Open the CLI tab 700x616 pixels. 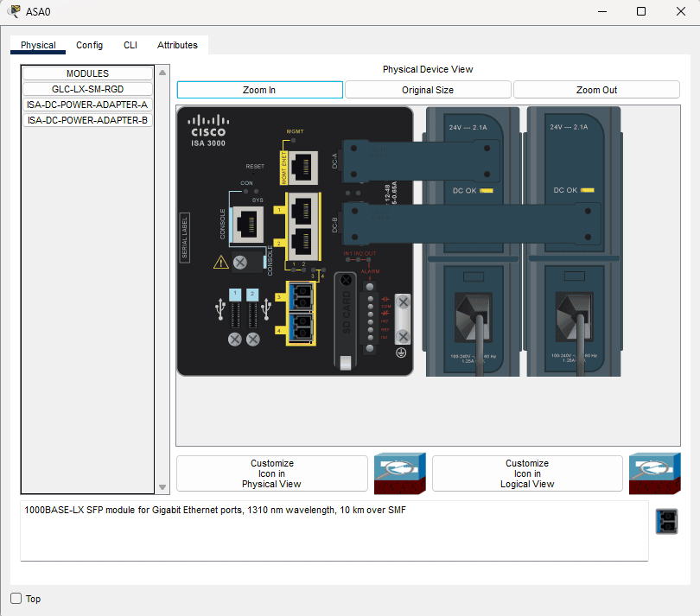click(130, 45)
